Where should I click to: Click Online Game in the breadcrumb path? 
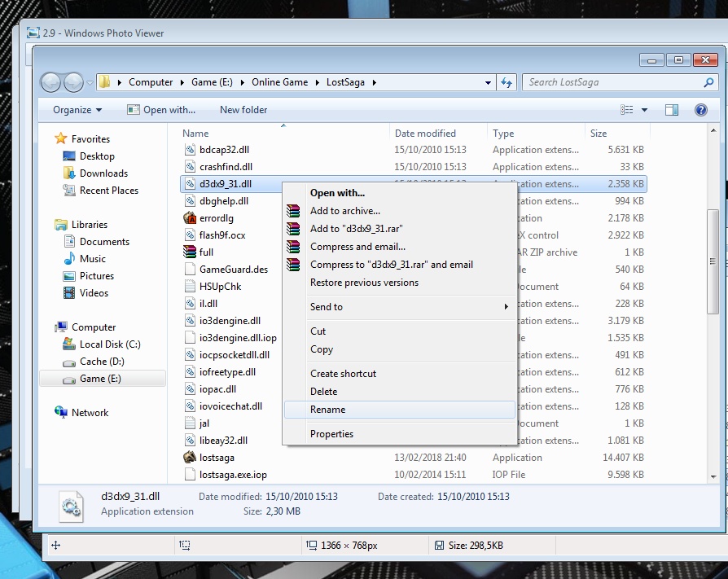pyautogui.click(x=279, y=82)
